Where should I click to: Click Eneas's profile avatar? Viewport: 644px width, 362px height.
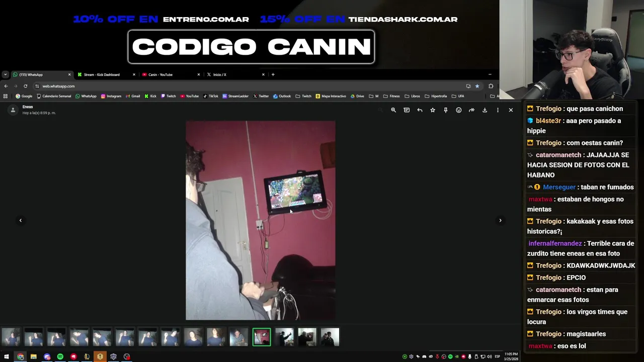click(x=13, y=110)
